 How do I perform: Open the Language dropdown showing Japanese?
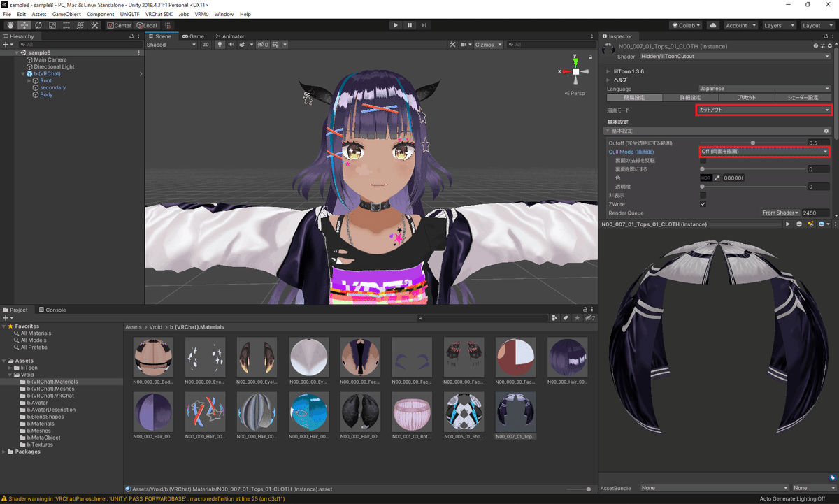(x=763, y=89)
